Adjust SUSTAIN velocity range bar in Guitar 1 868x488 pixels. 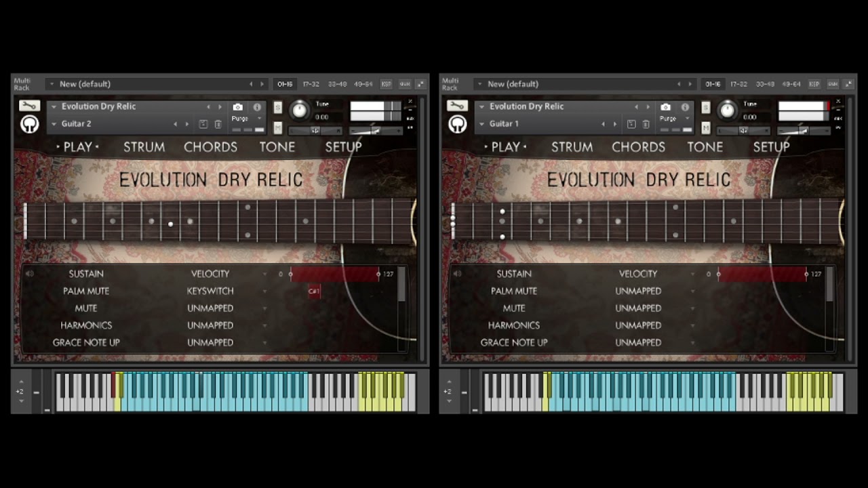pyautogui.click(x=762, y=274)
